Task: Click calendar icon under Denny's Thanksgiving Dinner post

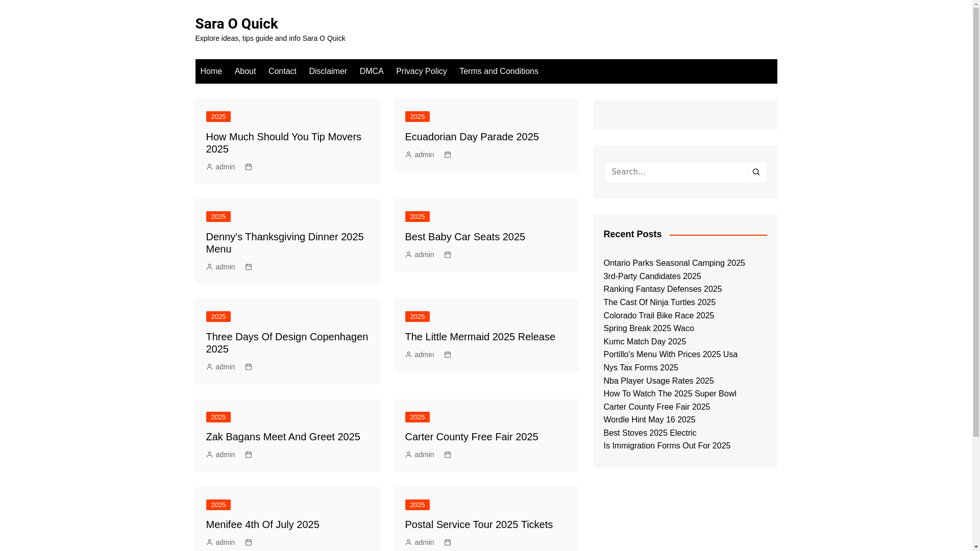Action: click(249, 267)
